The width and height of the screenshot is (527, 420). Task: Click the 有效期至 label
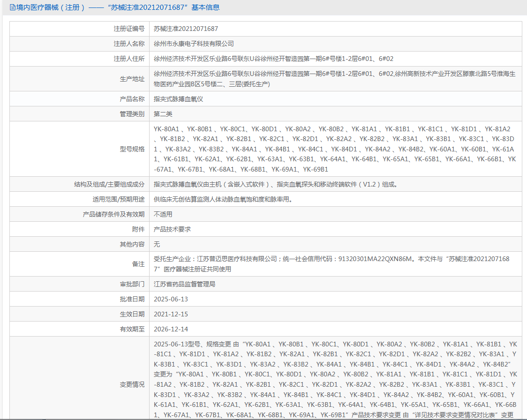132,329
